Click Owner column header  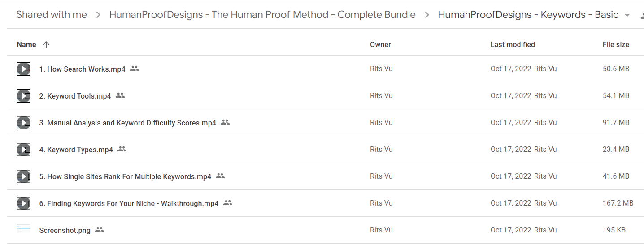[x=380, y=44]
